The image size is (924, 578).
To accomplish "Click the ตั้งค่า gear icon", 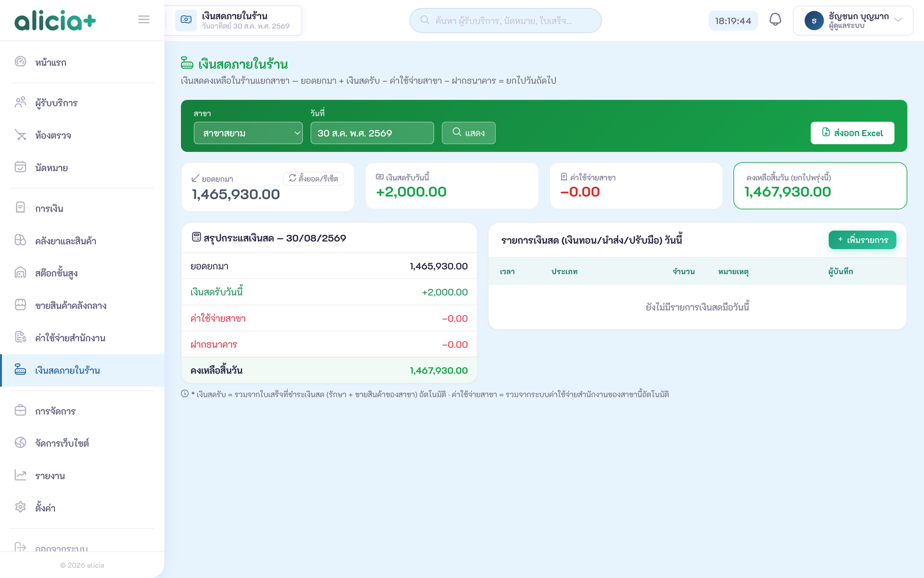I will pos(21,507).
